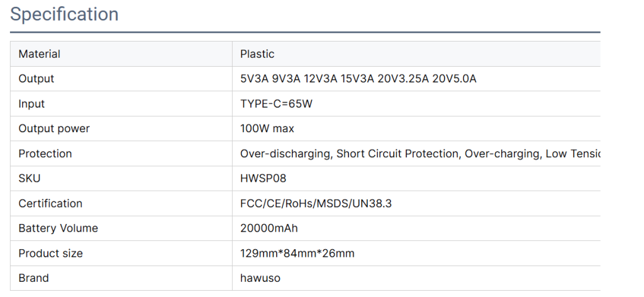
Task: Click the 100W max value
Action: (267, 128)
